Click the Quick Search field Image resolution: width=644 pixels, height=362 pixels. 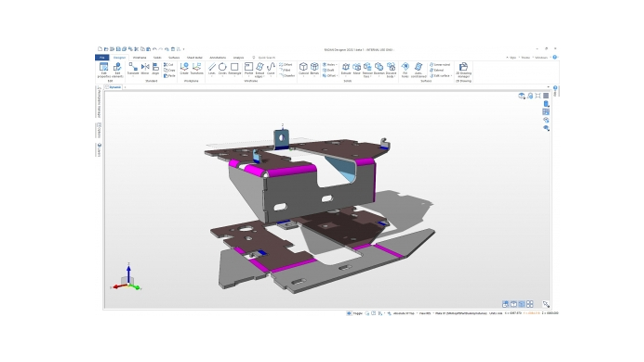point(266,58)
